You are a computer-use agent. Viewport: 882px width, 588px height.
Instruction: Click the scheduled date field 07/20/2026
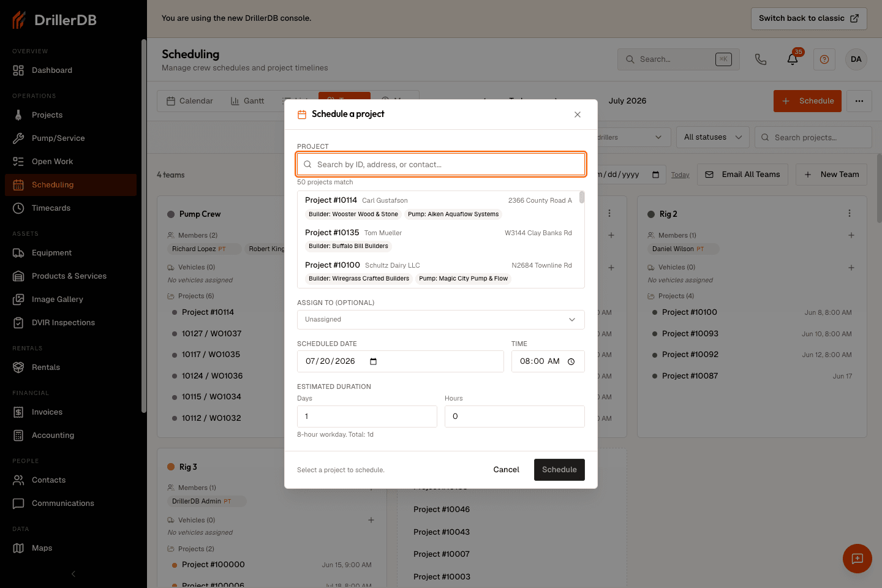point(401,361)
